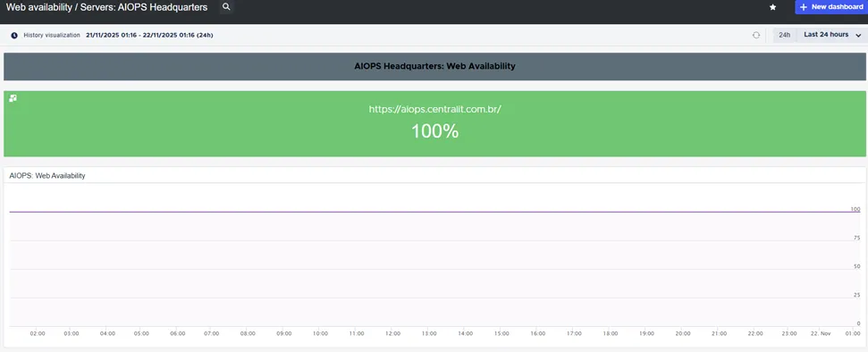Click the History visualization clock icon
The image size is (868, 352).
click(x=14, y=36)
